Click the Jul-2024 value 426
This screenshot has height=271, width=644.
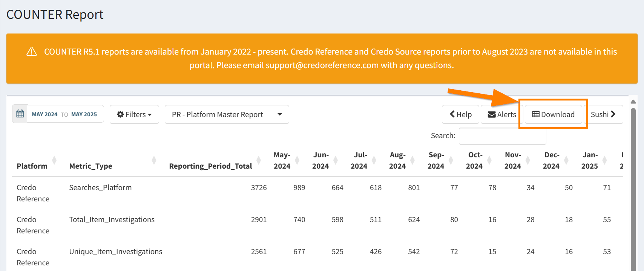pos(376,251)
